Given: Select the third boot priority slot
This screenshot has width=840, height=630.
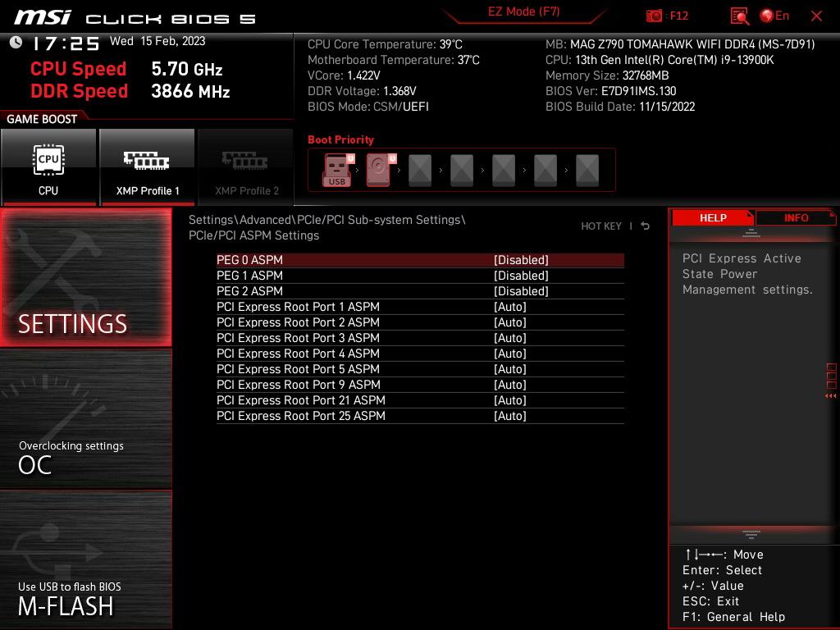Looking at the screenshot, I should click(420, 171).
